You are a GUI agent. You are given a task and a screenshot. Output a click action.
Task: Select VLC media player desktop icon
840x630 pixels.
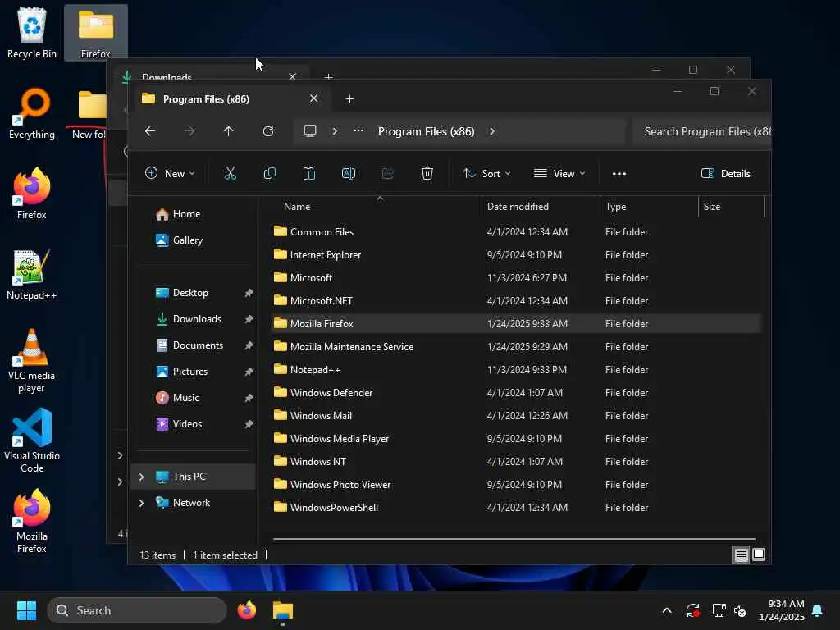pos(32,361)
